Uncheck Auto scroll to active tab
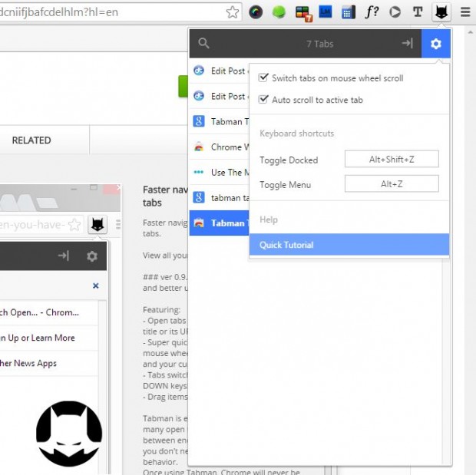The image size is (476, 475). point(263,100)
